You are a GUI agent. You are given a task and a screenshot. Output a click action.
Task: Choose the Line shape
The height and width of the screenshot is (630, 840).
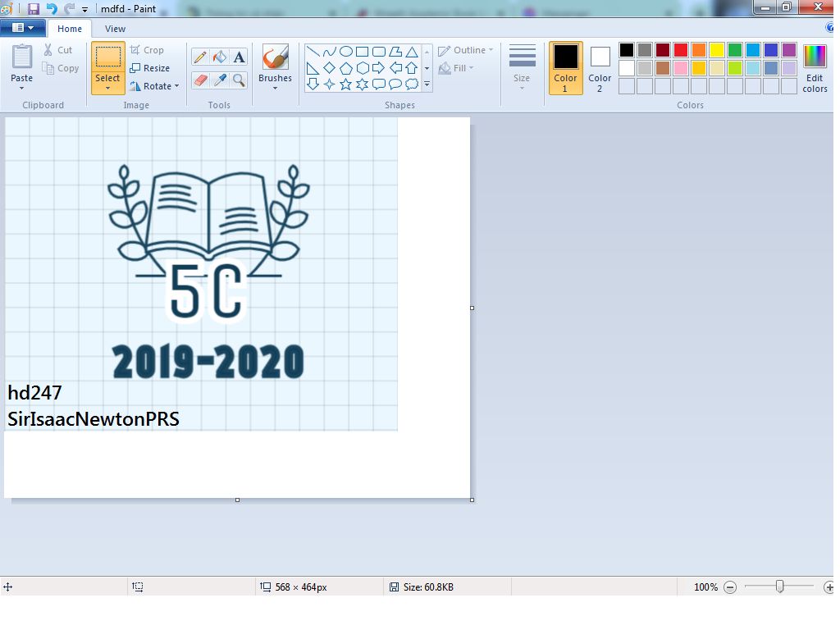click(x=313, y=52)
